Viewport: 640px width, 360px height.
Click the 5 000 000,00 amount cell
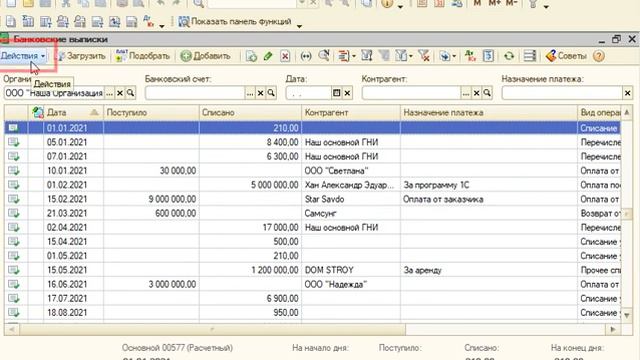(x=250, y=185)
